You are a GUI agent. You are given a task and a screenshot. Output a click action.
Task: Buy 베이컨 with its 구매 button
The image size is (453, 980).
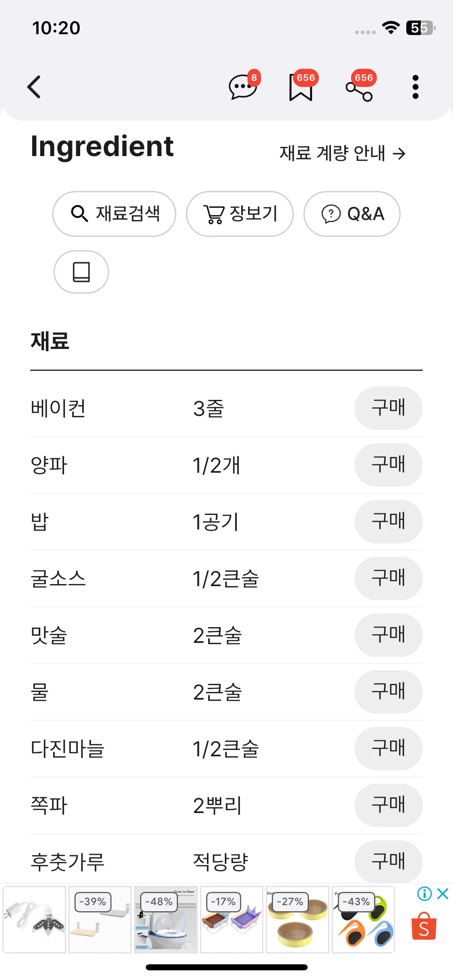click(x=389, y=408)
